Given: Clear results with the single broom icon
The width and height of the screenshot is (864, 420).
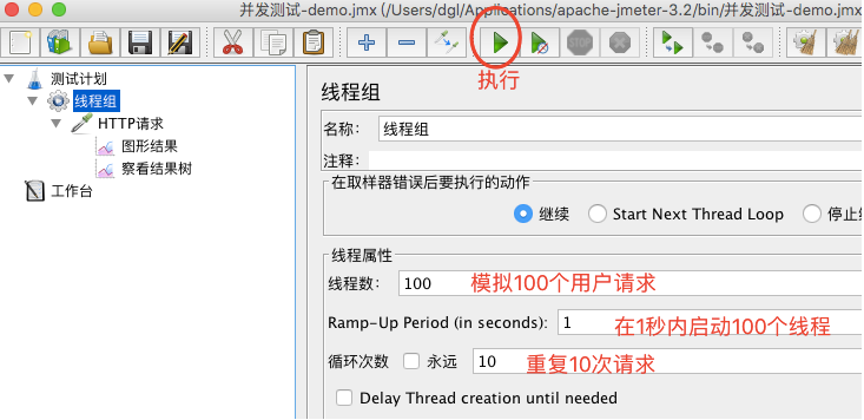Looking at the screenshot, I should coord(806,42).
